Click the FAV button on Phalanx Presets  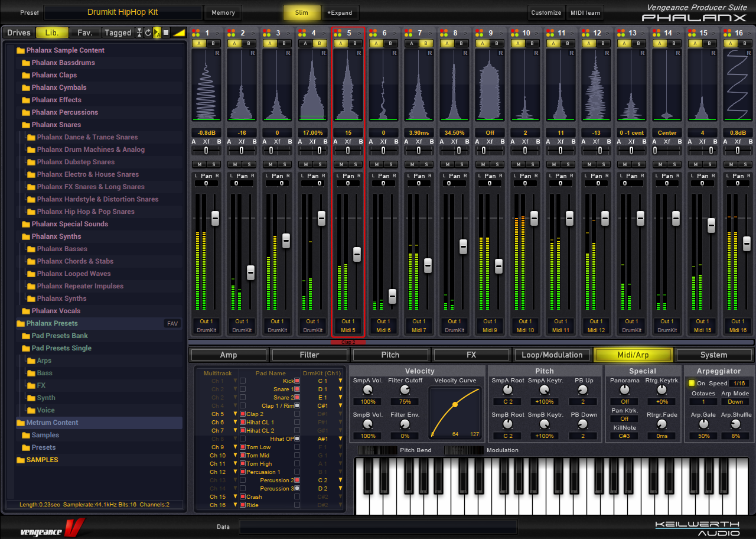click(172, 323)
